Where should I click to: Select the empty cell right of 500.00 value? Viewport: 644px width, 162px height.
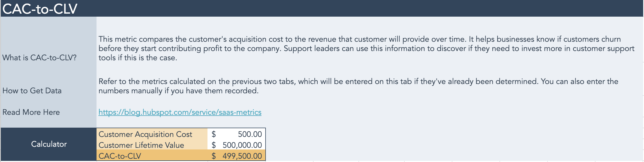[x=289, y=134]
